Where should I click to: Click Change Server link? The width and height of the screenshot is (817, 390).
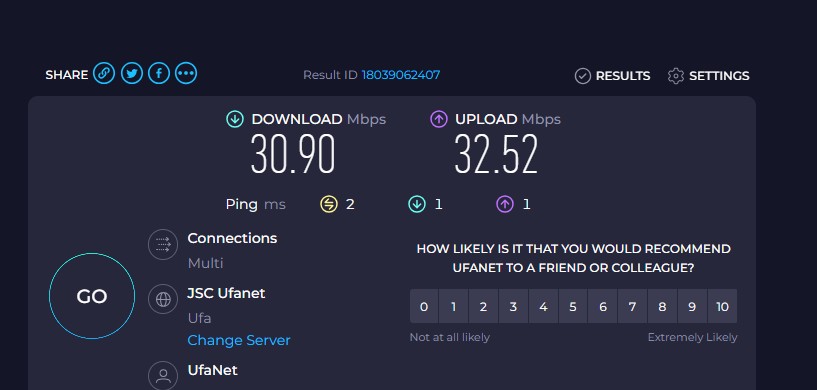[239, 340]
